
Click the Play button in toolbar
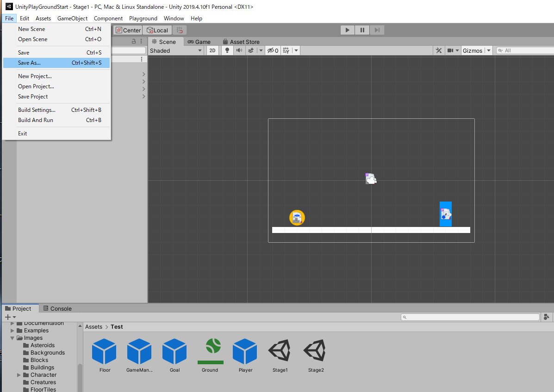click(347, 30)
